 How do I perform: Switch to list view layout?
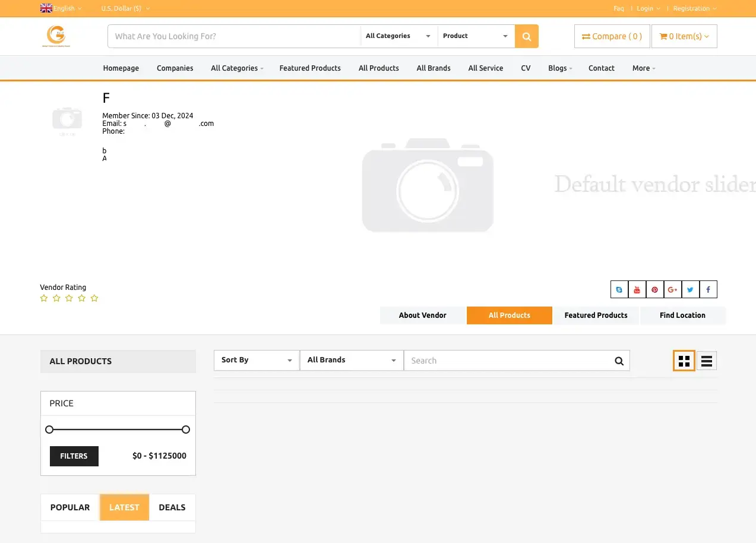[x=706, y=361]
